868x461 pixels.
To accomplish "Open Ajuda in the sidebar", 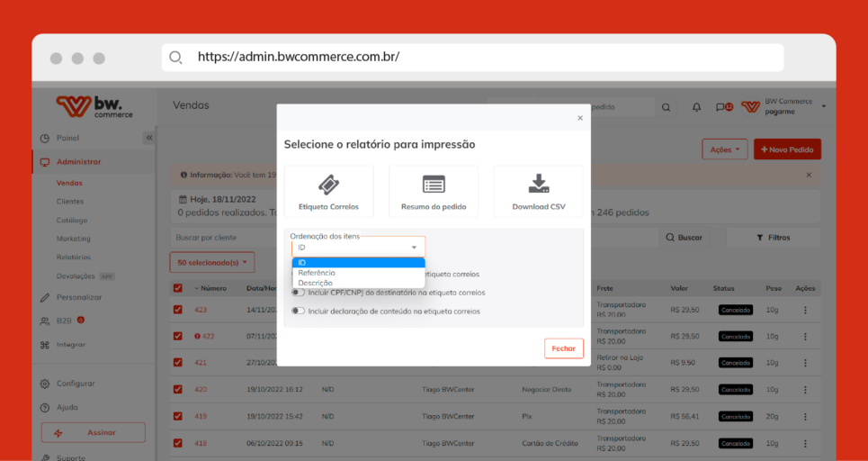I will [67, 407].
